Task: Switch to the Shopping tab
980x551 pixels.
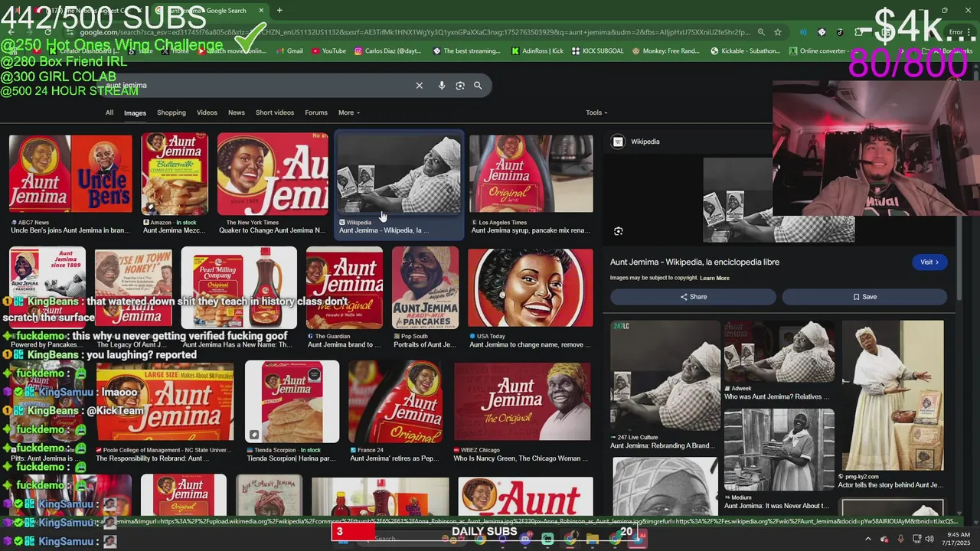Action: pos(171,112)
